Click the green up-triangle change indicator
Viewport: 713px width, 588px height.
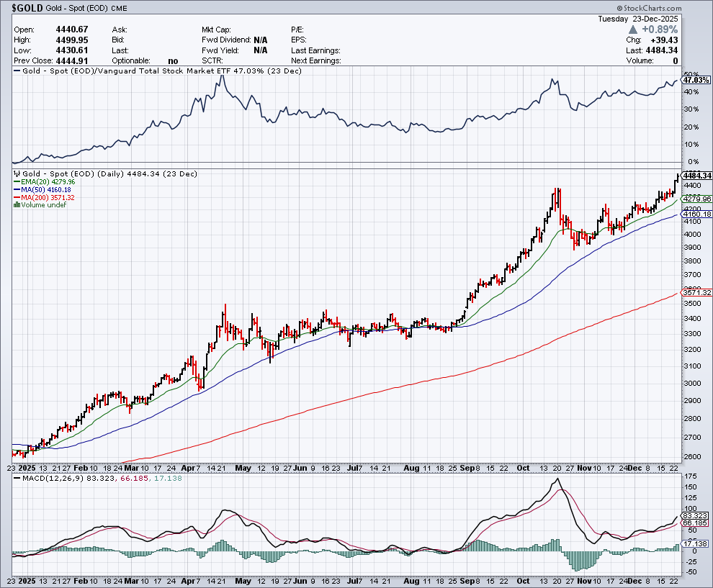[x=633, y=30]
